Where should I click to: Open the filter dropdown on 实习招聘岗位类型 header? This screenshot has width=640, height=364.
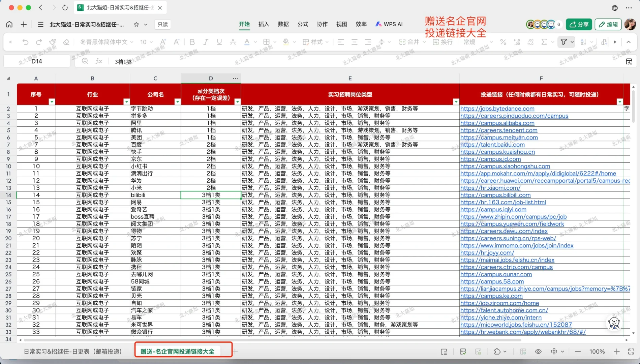(456, 101)
